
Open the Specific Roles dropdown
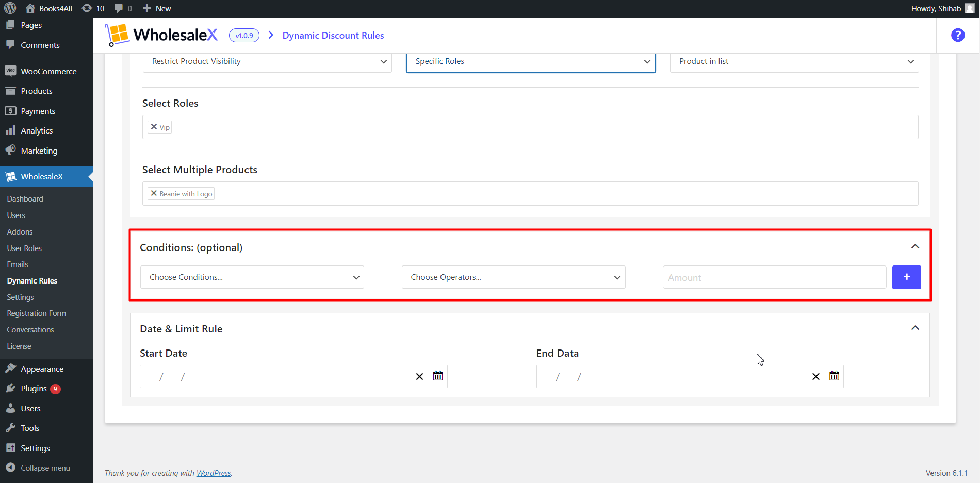pos(531,61)
